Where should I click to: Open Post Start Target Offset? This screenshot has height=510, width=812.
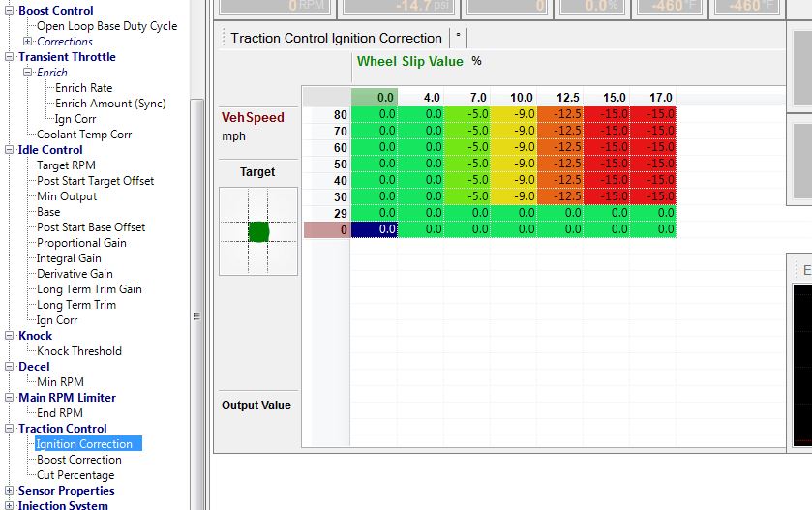[95, 181]
